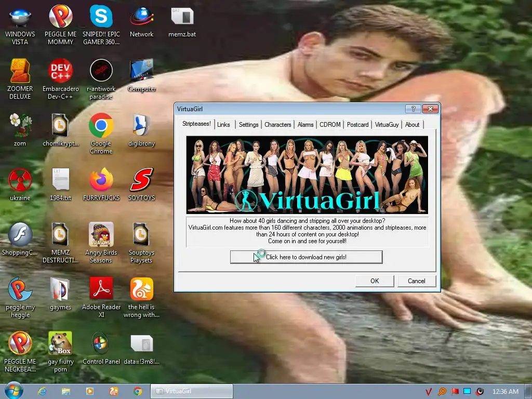Close the VirtuaGirl dialog window
Screen dimensions: 532x399
[430, 109]
